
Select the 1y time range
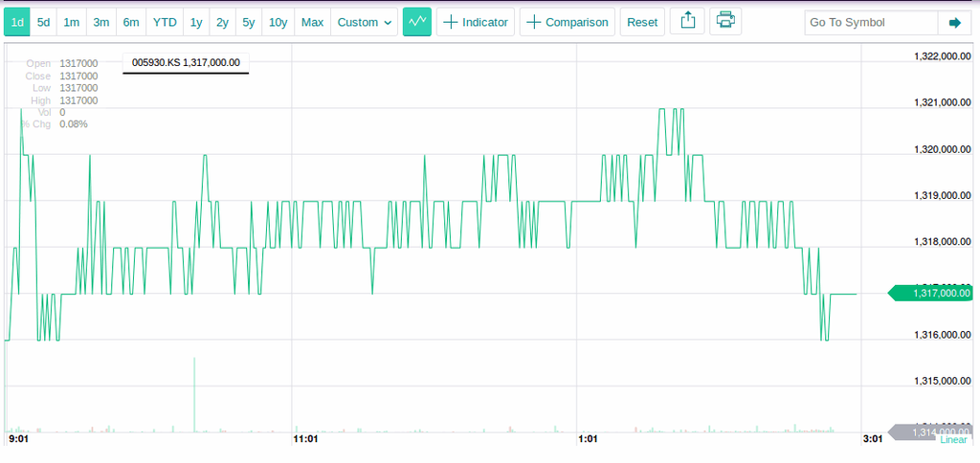(196, 22)
